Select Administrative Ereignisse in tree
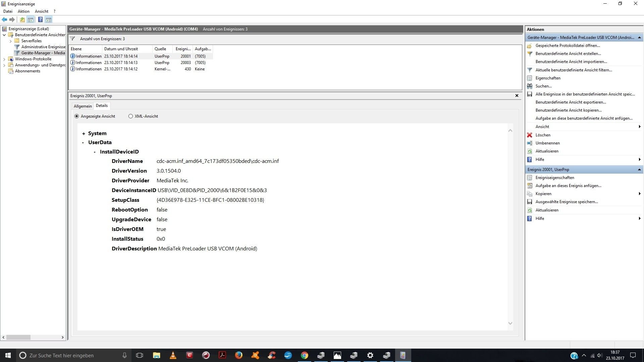This screenshot has width=644, height=362. (x=43, y=47)
